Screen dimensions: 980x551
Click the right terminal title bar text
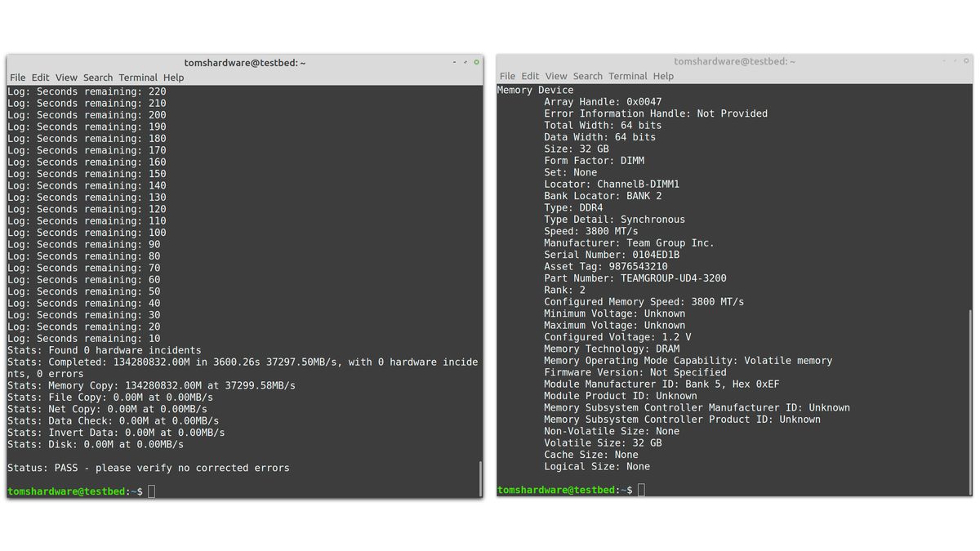pyautogui.click(x=735, y=61)
